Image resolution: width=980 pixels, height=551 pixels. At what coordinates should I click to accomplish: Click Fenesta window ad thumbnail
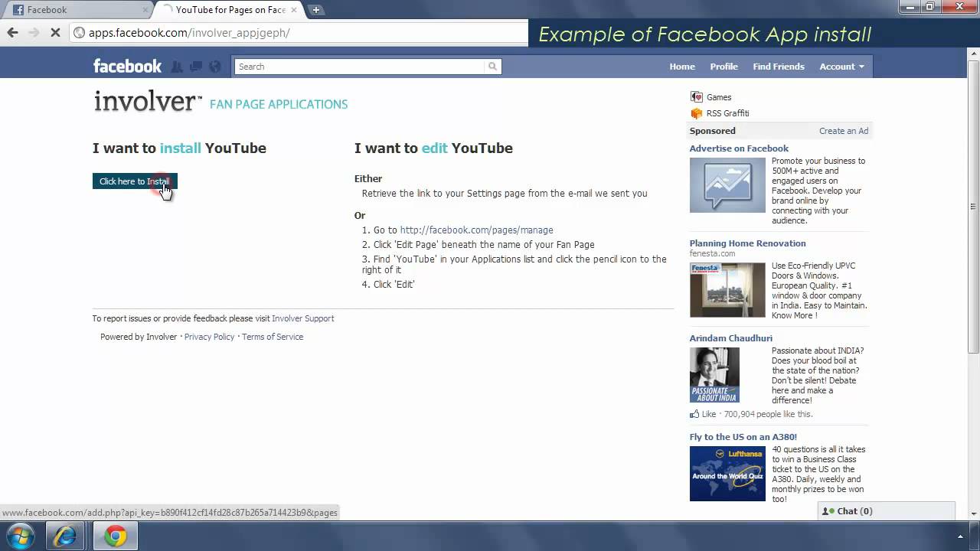[x=727, y=290]
